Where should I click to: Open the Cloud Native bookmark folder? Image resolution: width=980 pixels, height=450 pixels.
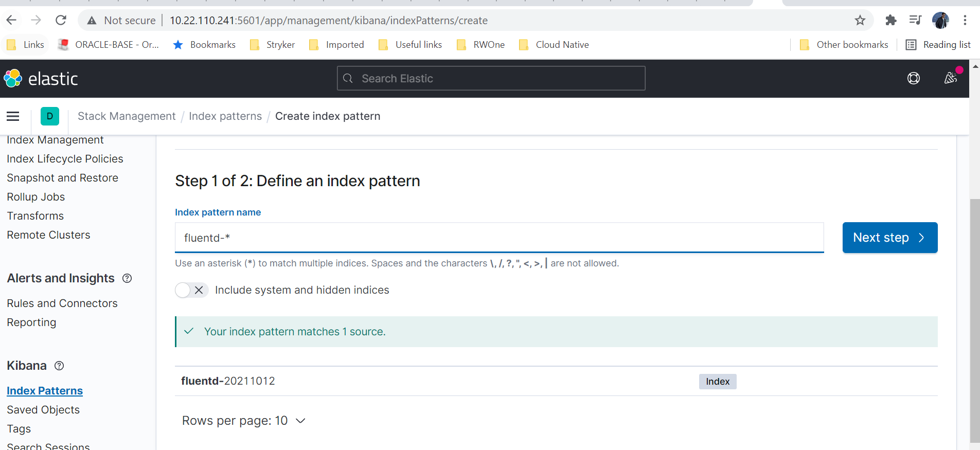coord(554,45)
